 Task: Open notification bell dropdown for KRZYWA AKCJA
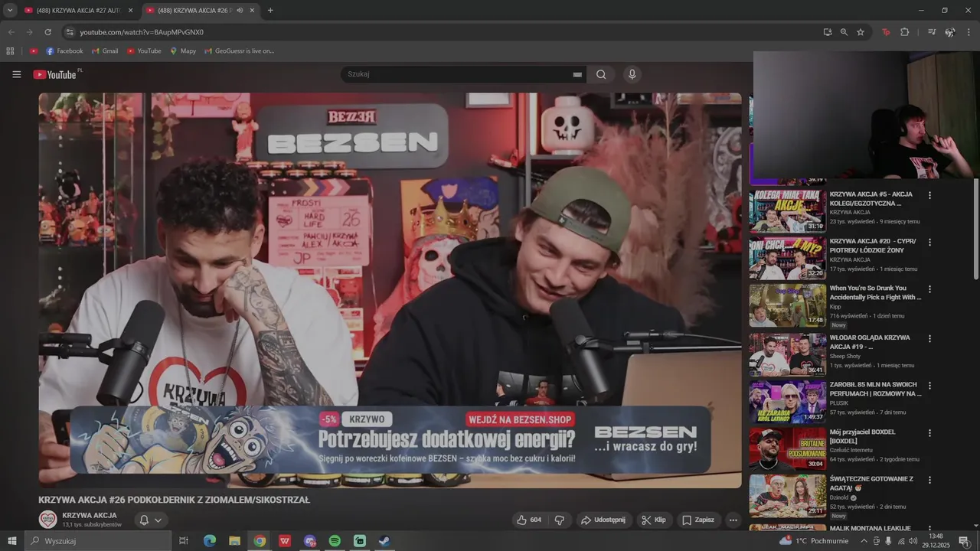pos(151,520)
